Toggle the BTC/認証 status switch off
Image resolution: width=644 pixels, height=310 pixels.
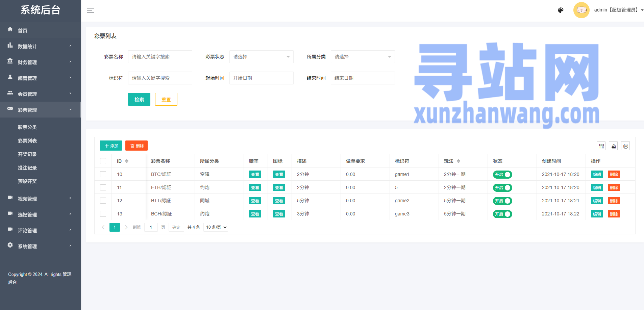coord(502,175)
